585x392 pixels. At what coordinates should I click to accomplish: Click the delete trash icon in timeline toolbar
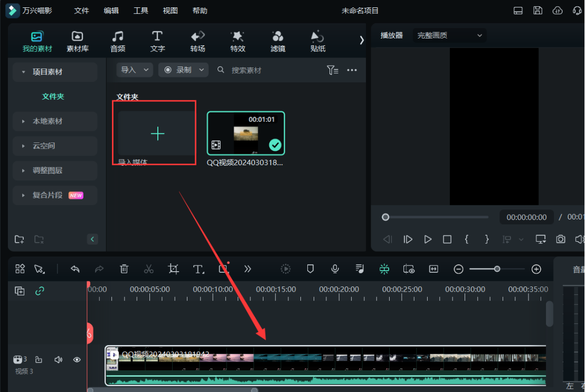(124, 269)
